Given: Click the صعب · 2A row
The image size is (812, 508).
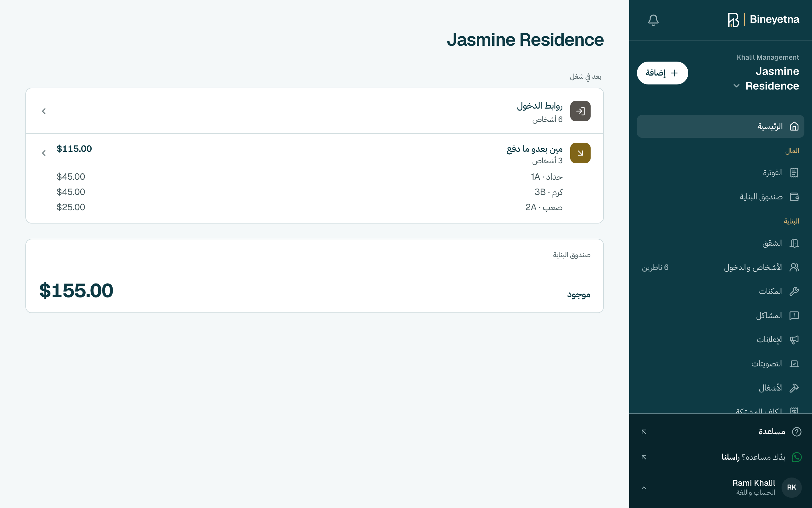Looking at the screenshot, I should coord(309,207).
